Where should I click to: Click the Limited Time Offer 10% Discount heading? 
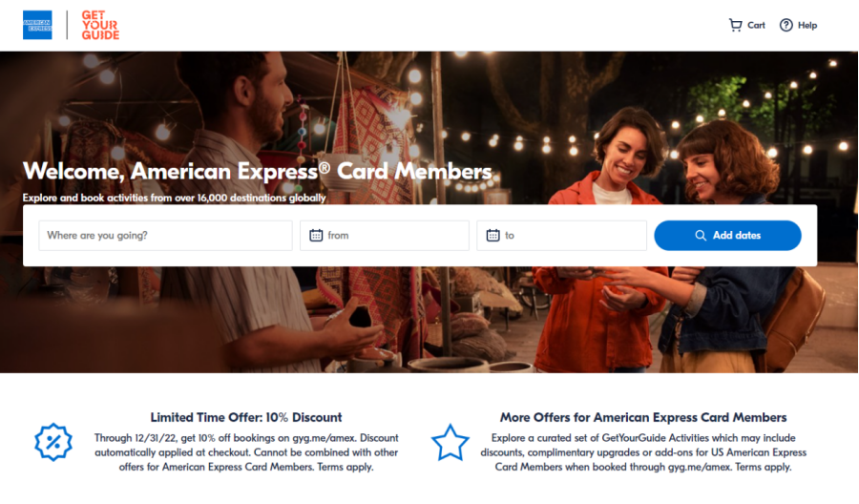(246, 417)
